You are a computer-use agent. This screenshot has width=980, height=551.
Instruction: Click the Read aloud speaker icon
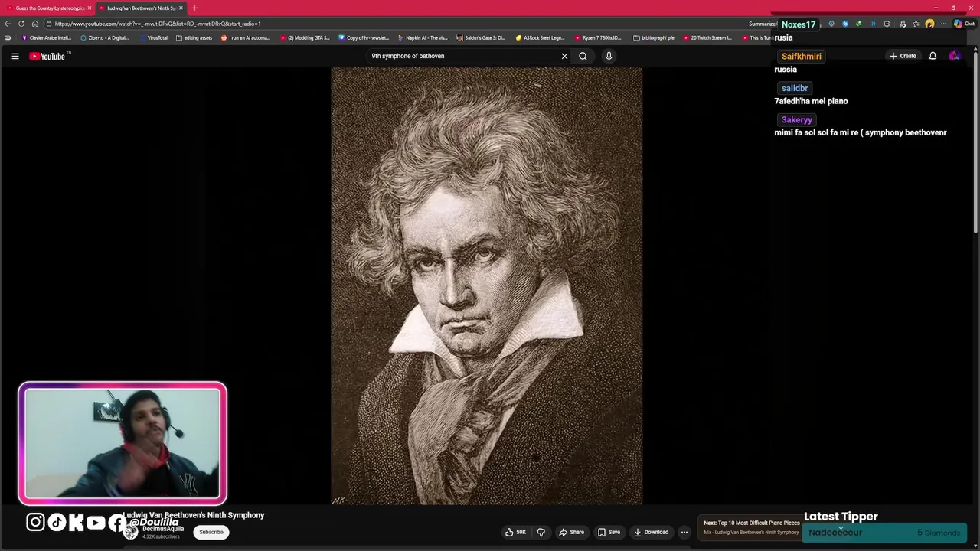pyautogui.click(x=873, y=24)
